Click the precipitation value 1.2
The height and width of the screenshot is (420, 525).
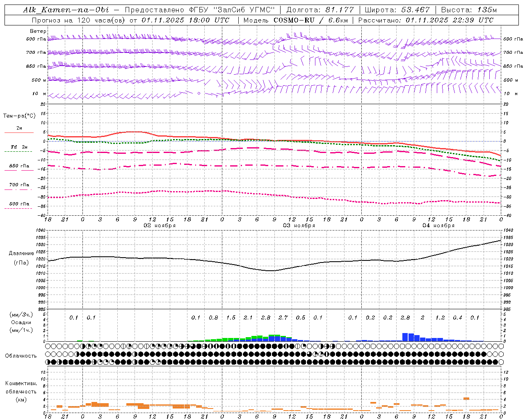tap(440, 317)
